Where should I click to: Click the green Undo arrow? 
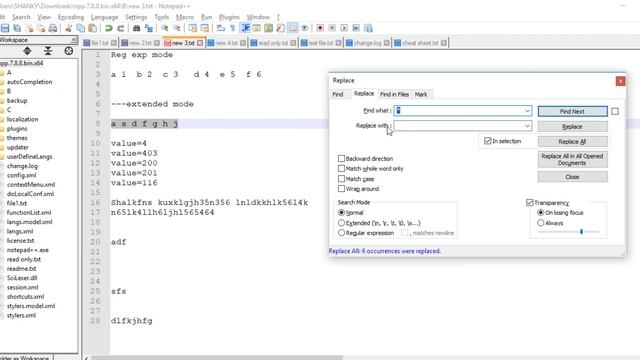click(x=109, y=28)
